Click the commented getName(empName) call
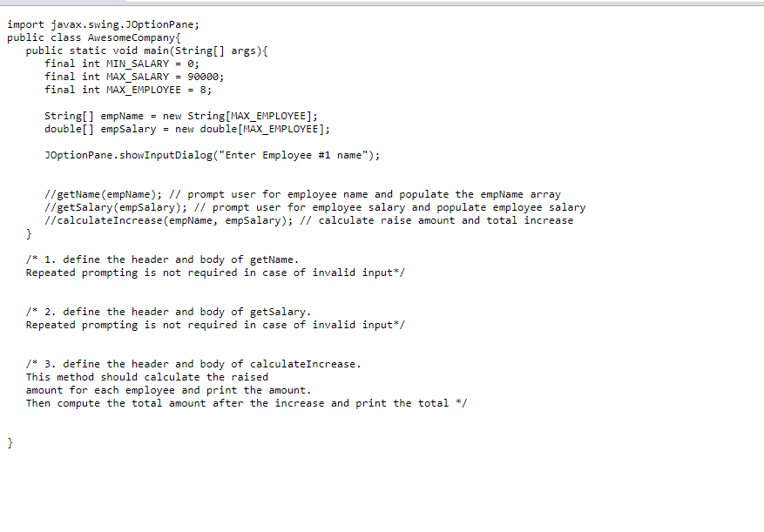 (x=104, y=195)
